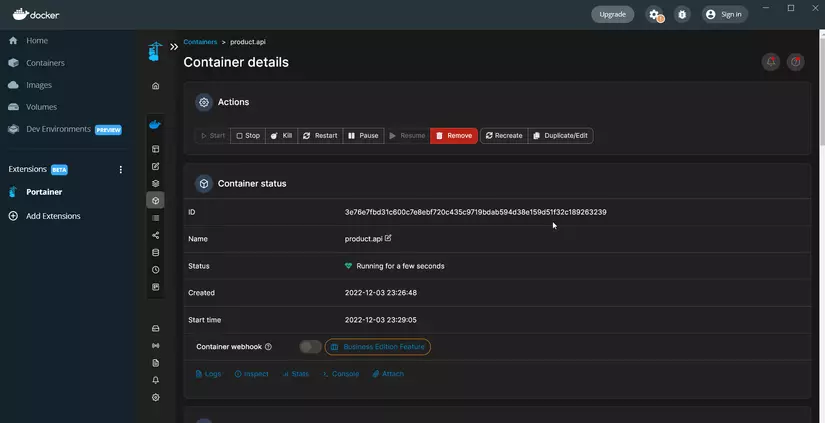The image size is (825, 423).
Task: Toggle the Container webhook switch
Action: click(310, 347)
